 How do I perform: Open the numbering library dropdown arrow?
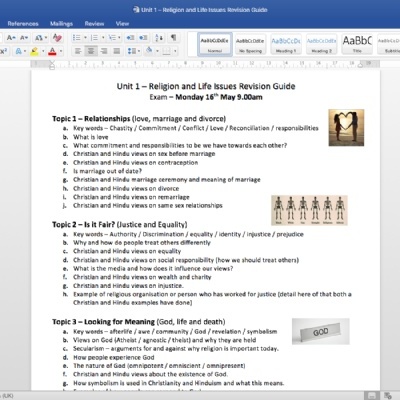103,38
